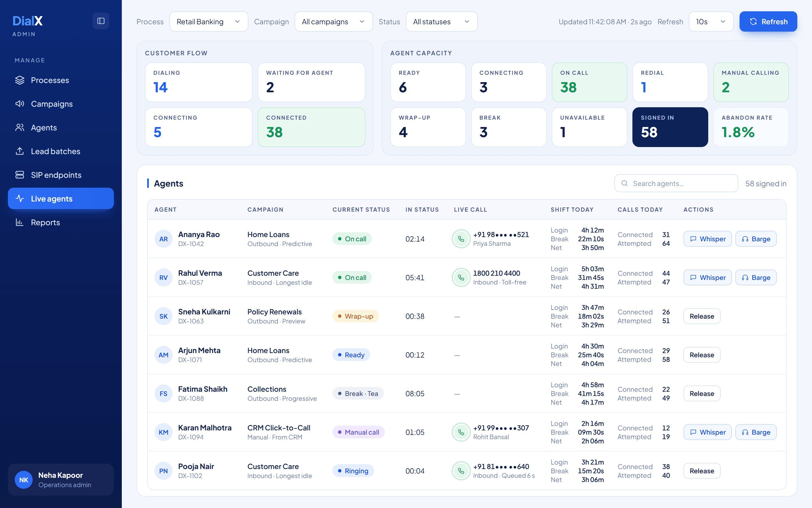Whisper to Ananya Rao
Image resolution: width=812 pixels, height=508 pixels.
707,239
